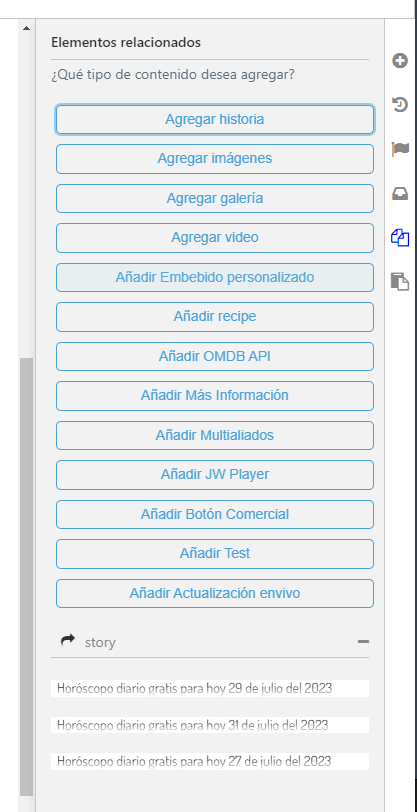Screen dimensions: 417x812
Task: Collapse the story section with minus
Action: [363, 642]
